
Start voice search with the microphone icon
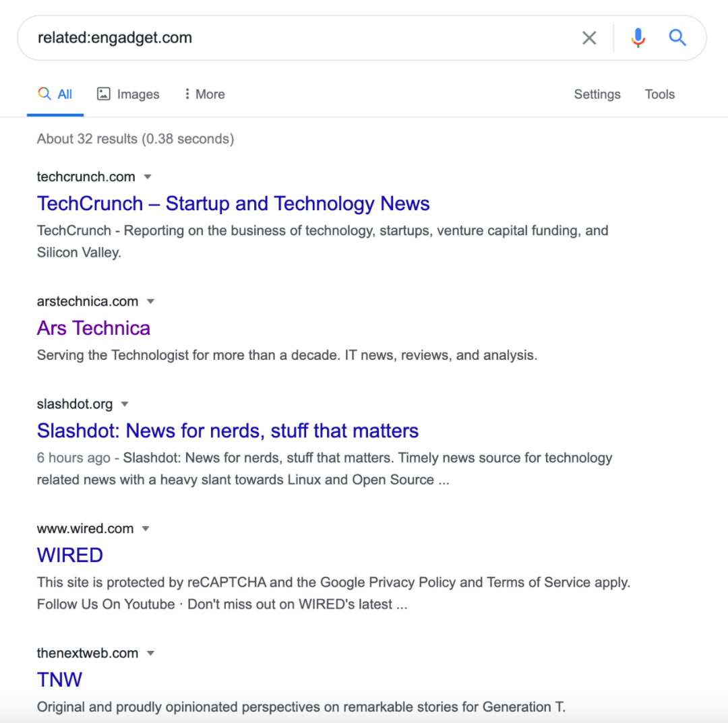(x=638, y=38)
